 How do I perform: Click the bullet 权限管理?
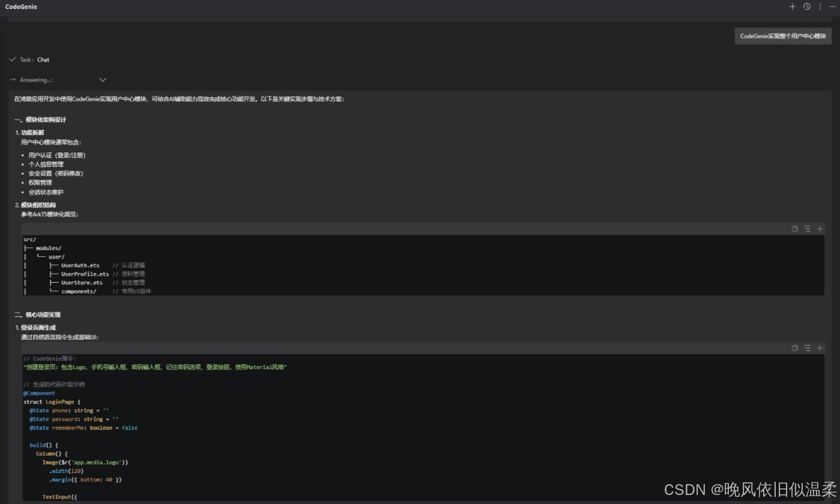click(x=40, y=182)
